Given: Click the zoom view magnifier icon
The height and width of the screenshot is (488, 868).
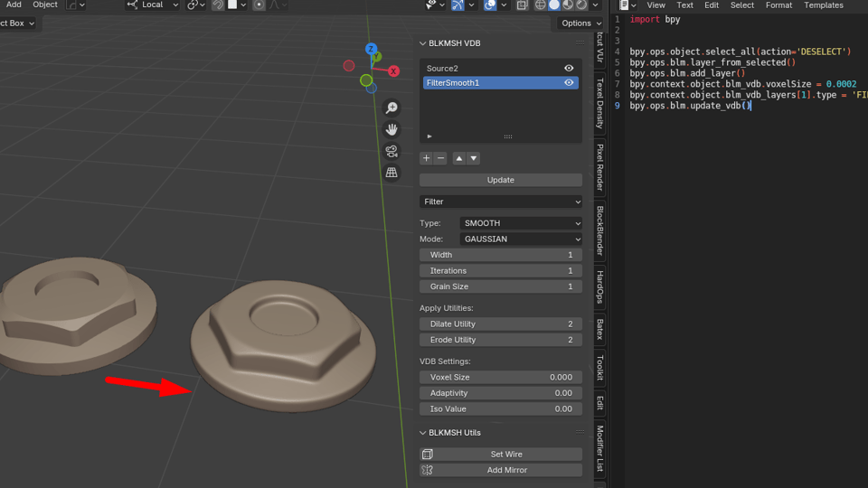Looking at the screenshot, I should pos(392,108).
